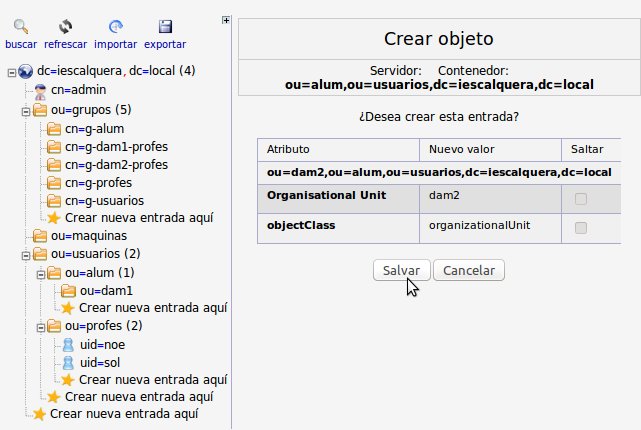Click the buscar magnifier icon
The image size is (641, 430).
[20, 27]
